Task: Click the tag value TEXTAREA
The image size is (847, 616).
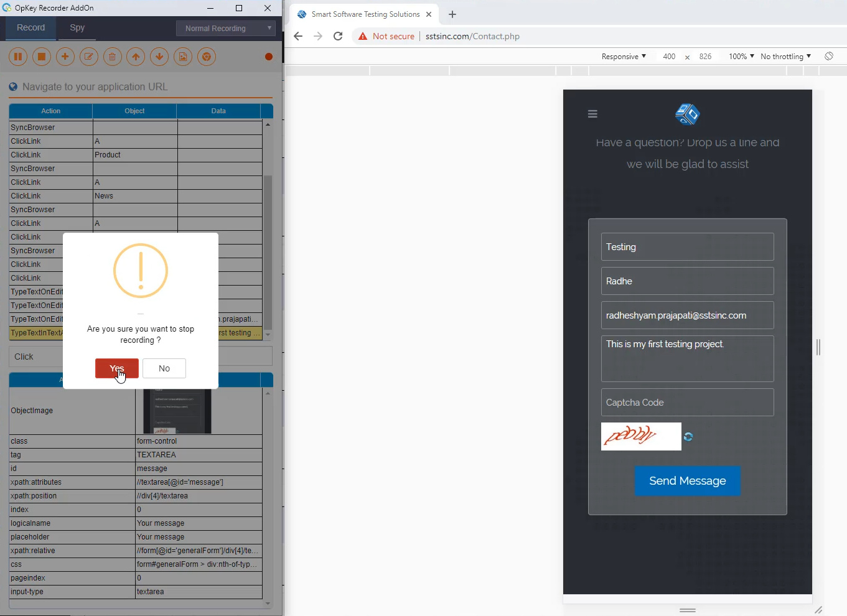Action: (199, 455)
